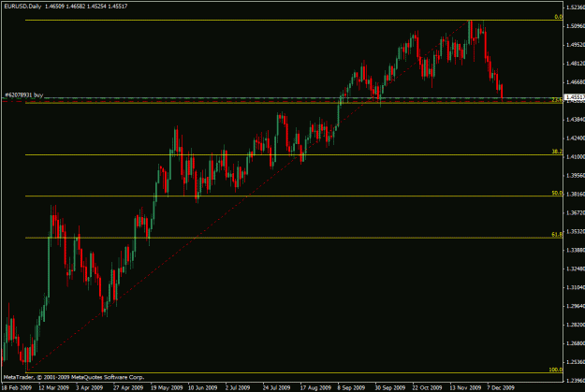Click the 3 Apr 2009 date label

pyautogui.click(x=90, y=388)
